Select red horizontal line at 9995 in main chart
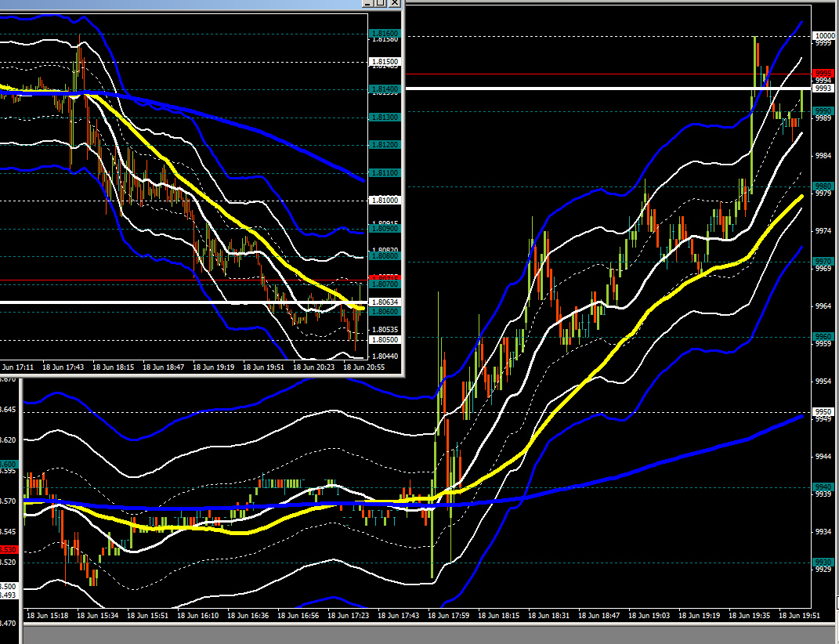Viewport: 839px width, 644px height. (x=609, y=74)
